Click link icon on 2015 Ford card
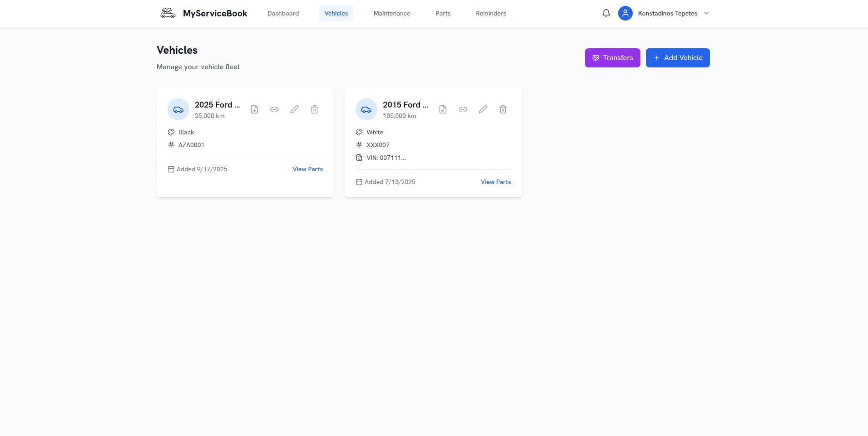Image resolution: width=868 pixels, height=436 pixels. tap(462, 109)
